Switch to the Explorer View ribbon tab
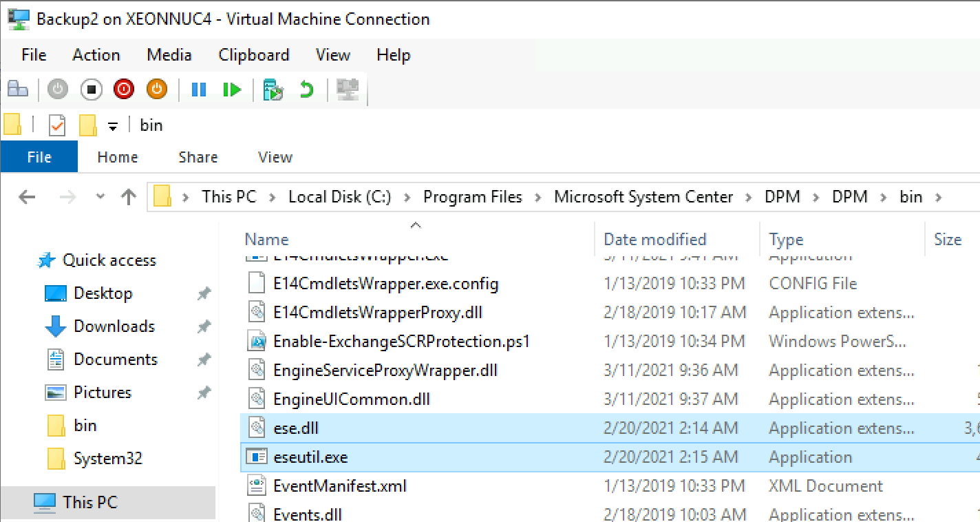Image resolution: width=980 pixels, height=522 pixels. [275, 157]
